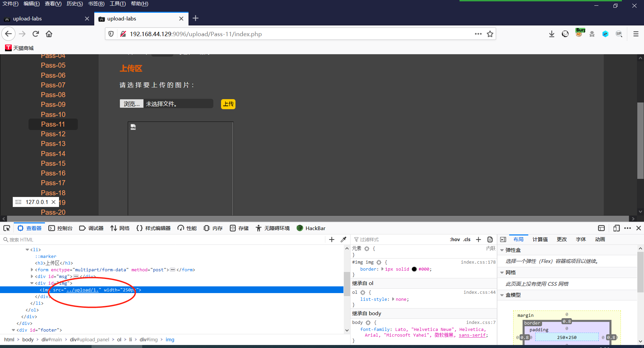The width and height of the screenshot is (644, 348).
Task: Bookmark this page with the star
Action: pyautogui.click(x=490, y=34)
